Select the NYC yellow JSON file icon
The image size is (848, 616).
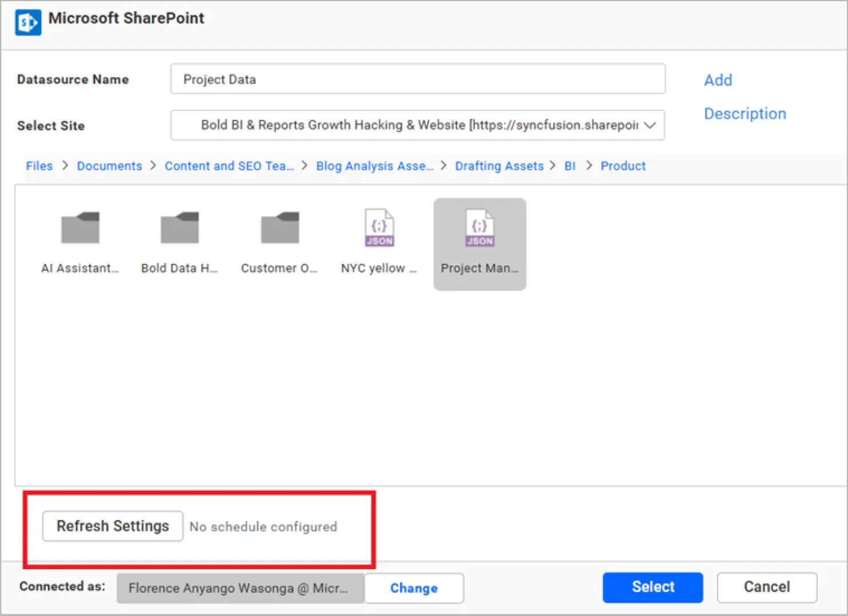click(379, 227)
